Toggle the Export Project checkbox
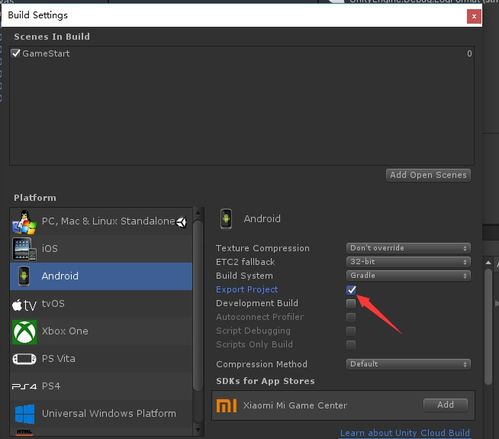 coord(351,290)
